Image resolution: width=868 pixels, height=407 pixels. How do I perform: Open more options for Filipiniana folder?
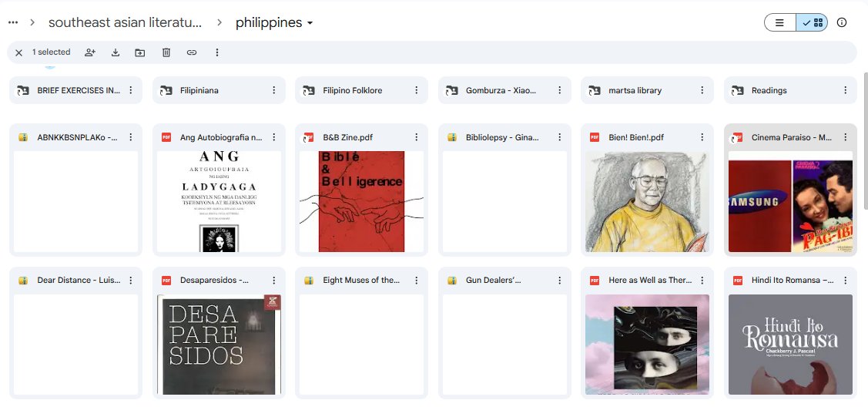[x=273, y=90]
